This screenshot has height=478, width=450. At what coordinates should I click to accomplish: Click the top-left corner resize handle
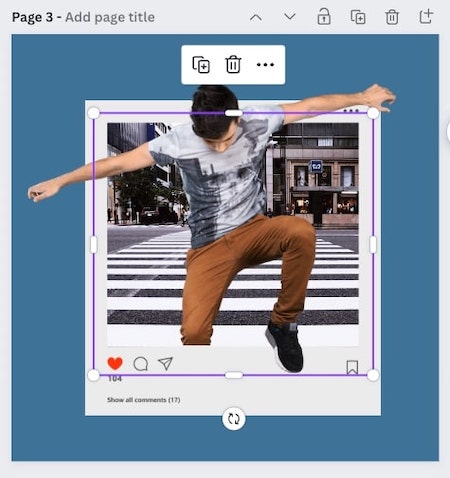point(94,113)
